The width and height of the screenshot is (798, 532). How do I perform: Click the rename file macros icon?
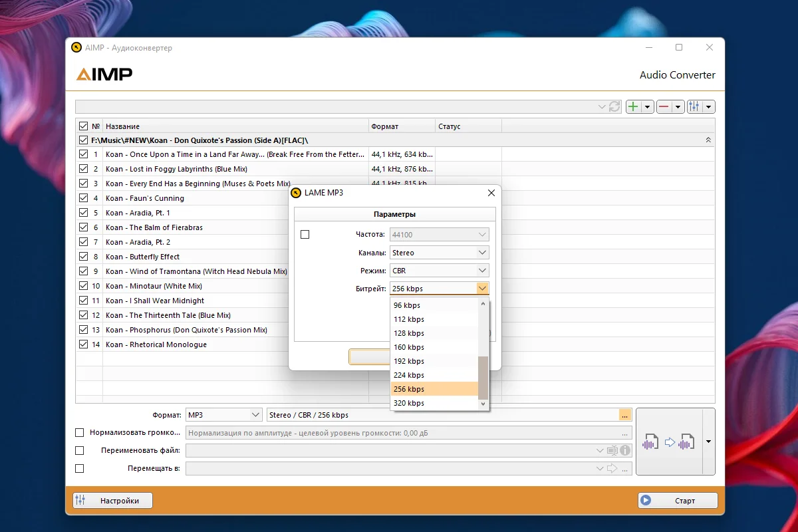[x=612, y=451]
